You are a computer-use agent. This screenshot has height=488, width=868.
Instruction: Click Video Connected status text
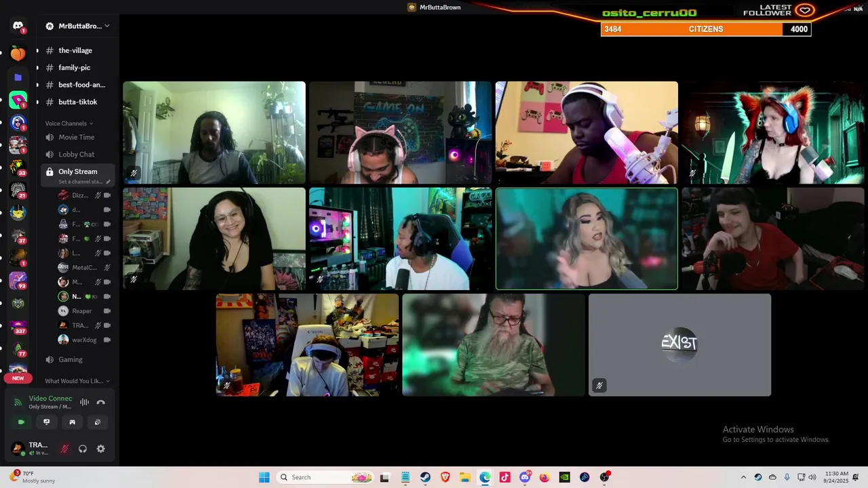pos(50,399)
